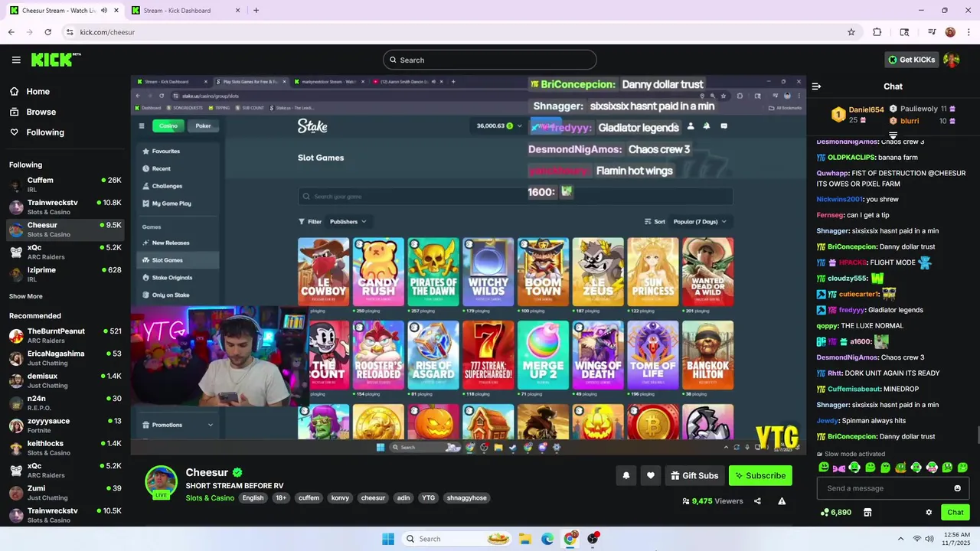Click the English stream tag
980x551 pixels.
click(253, 498)
